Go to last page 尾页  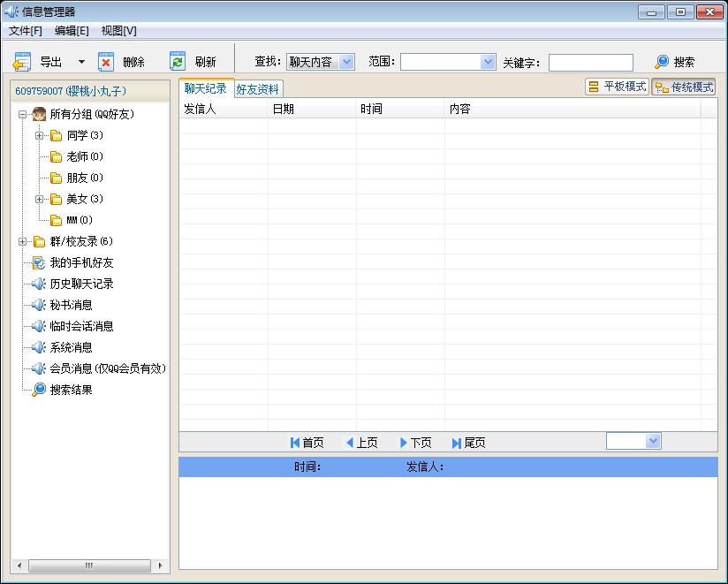click(x=468, y=443)
